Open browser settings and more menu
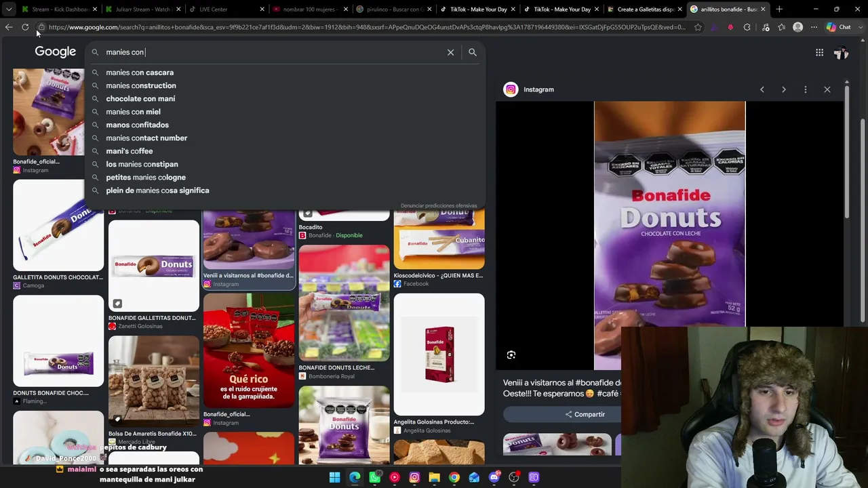This screenshot has width=868, height=488. (813, 27)
